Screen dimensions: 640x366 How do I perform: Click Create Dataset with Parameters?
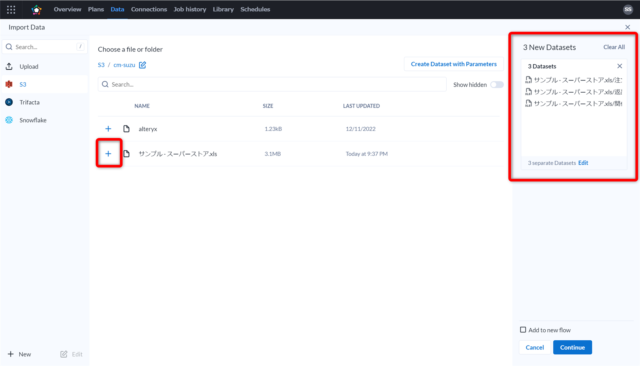453,64
